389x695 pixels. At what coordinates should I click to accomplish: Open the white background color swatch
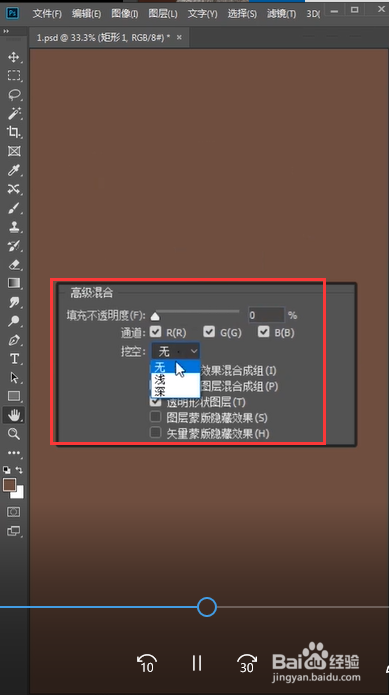click(x=19, y=493)
